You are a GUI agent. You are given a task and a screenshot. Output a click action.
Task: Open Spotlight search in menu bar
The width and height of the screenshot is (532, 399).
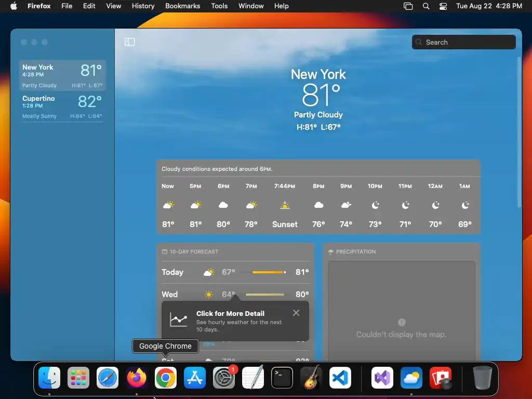tap(426, 6)
